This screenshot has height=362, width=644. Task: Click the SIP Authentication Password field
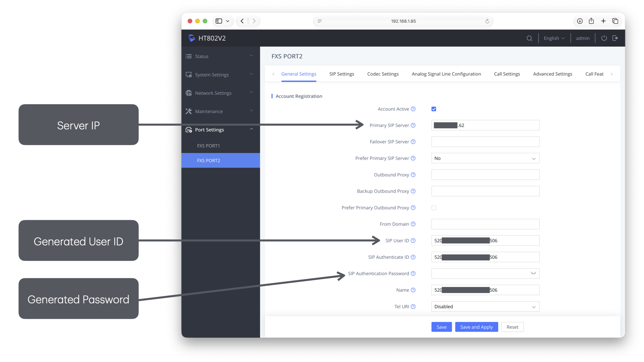(x=485, y=274)
